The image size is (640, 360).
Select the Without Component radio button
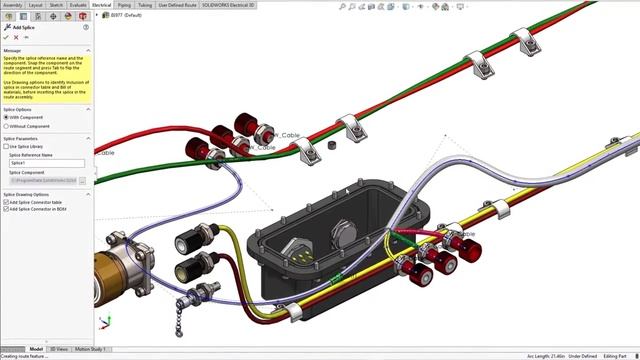click(6, 127)
